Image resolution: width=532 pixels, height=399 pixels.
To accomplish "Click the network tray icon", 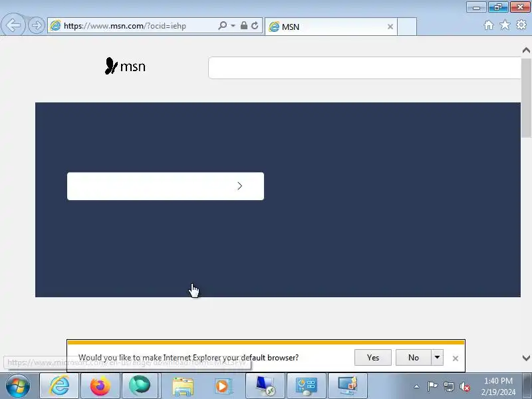I will coord(448,386).
